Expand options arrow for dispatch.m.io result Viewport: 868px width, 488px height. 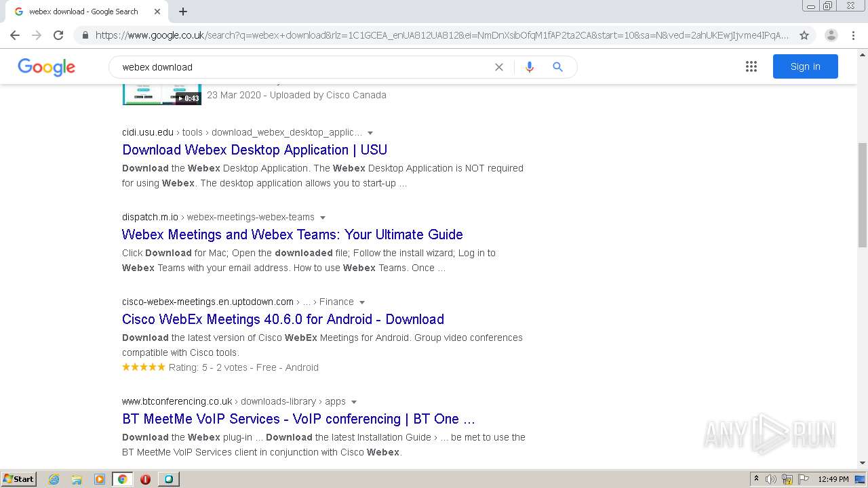pos(323,218)
